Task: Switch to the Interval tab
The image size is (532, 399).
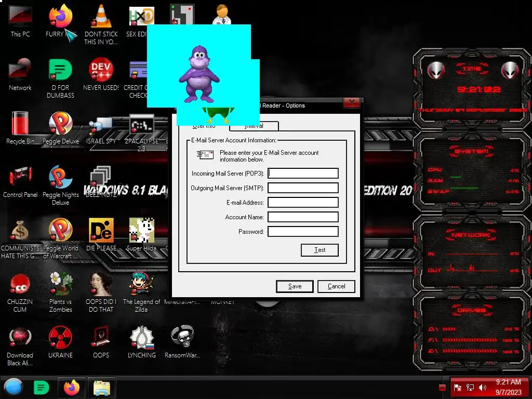Action: click(254, 126)
